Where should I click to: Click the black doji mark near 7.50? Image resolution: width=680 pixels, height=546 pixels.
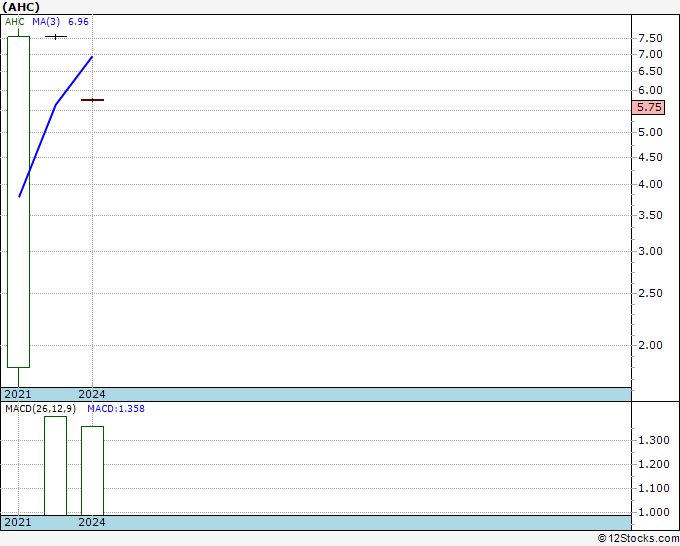(x=56, y=37)
